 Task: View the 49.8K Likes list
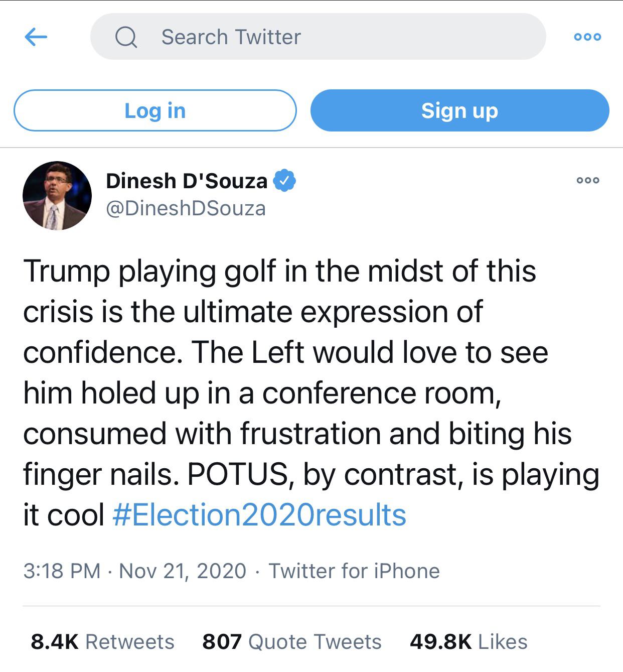click(x=469, y=641)
